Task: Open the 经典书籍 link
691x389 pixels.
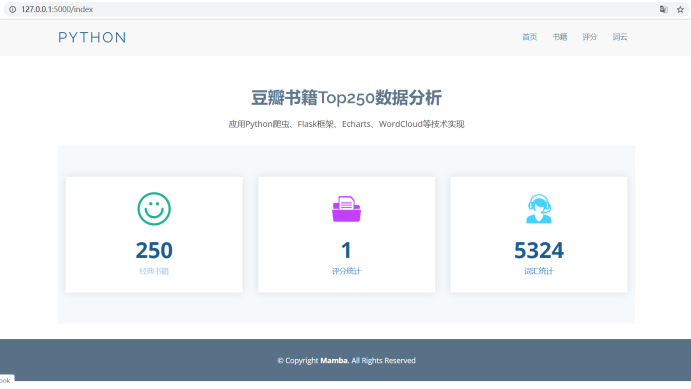Action: (154, 271)
